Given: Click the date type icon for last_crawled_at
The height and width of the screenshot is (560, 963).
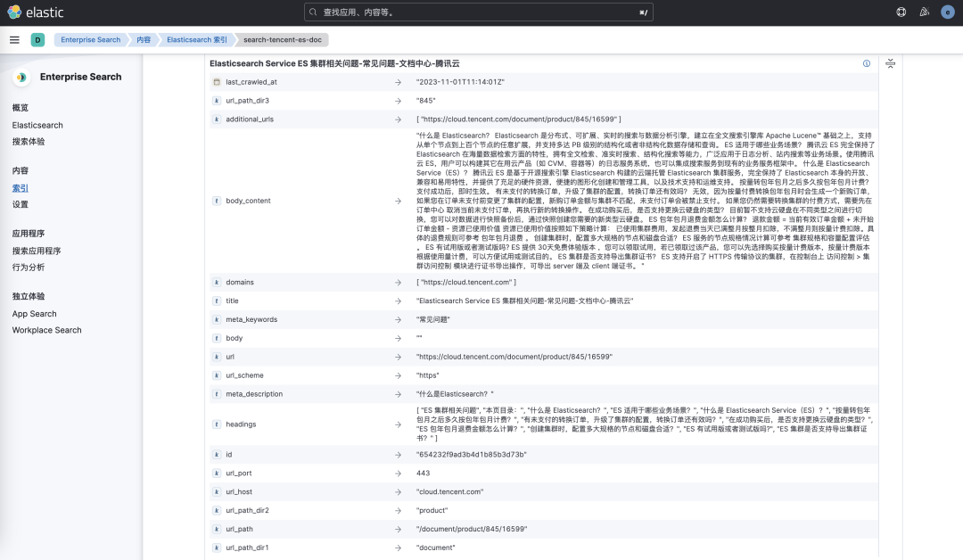Looking at the screenshot, I should 217,82.
